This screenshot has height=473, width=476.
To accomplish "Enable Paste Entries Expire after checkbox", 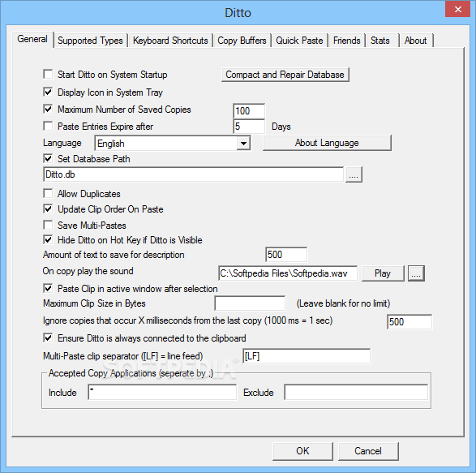I will coord(48,126).
